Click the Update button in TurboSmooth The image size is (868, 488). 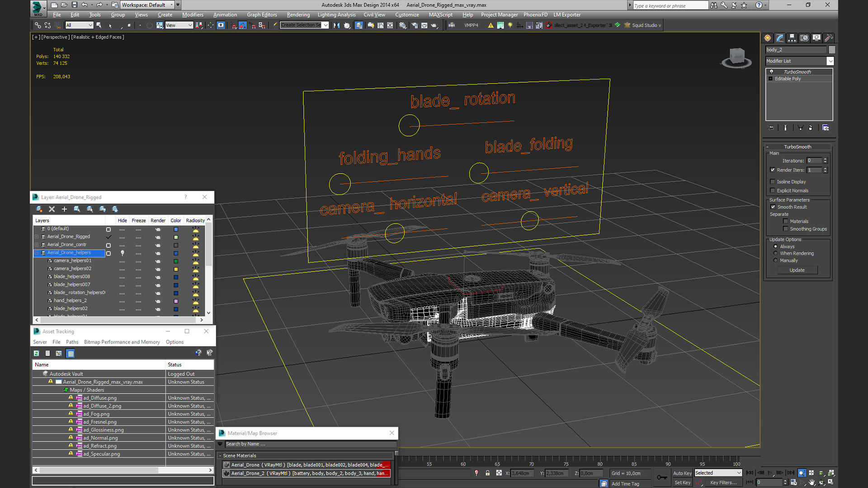click(797, 270)
